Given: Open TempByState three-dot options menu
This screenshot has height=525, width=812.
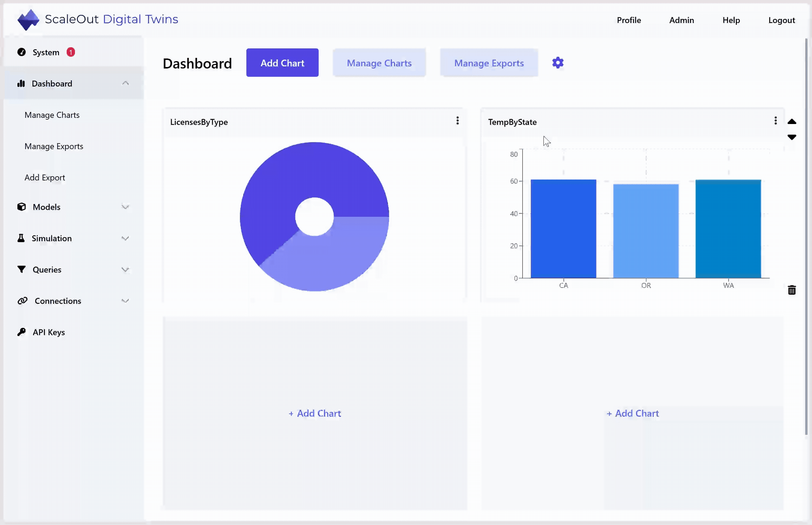Looking at the screenshot, I should (775, 121).
